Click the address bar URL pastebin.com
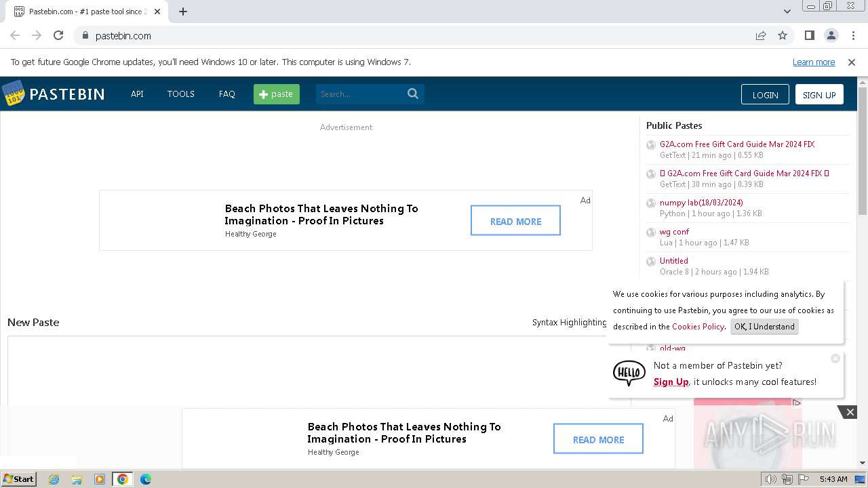 tap(123, 36)
